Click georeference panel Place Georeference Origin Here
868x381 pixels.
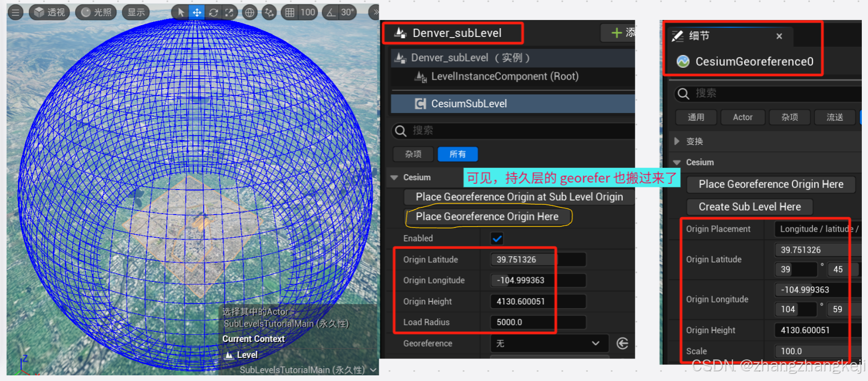tap(771, 184)
